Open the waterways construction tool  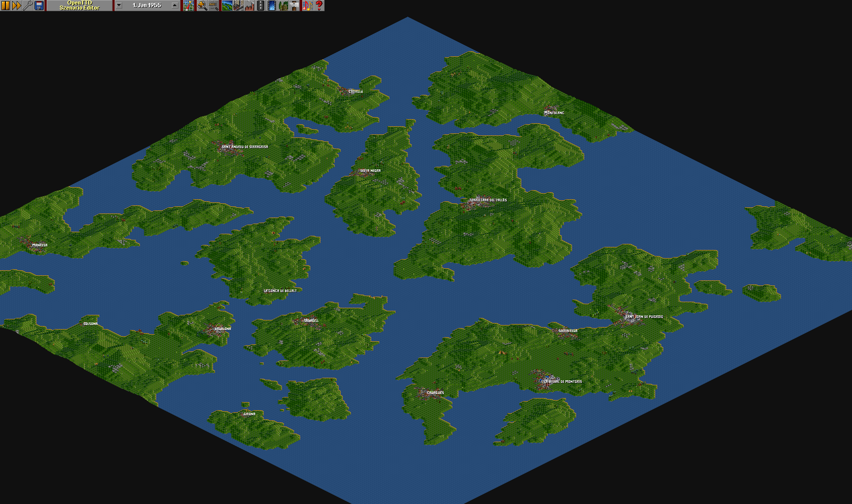[272, 6]
